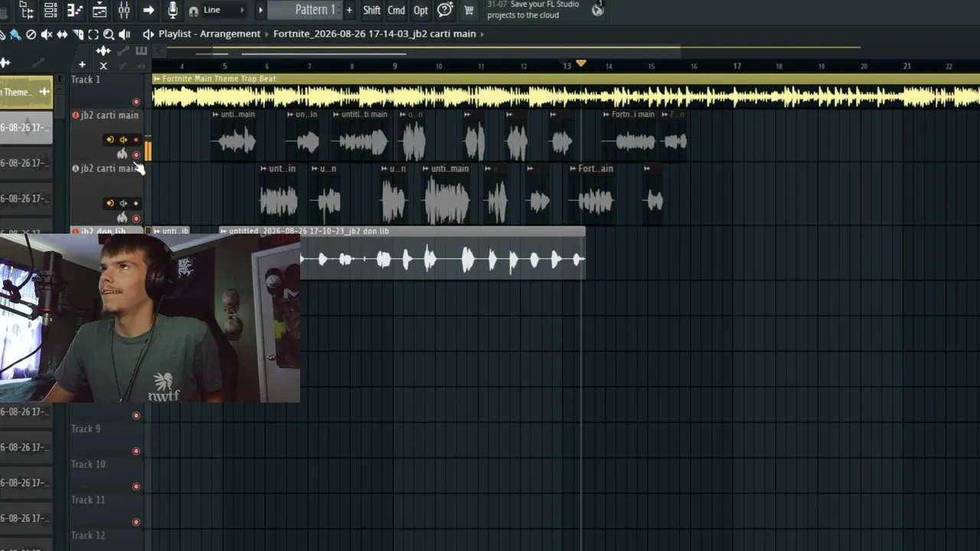Open clip menu of 'Fort..ain' clip
Viewport: 980px width, 551px height.
click(x=573, y=169)
